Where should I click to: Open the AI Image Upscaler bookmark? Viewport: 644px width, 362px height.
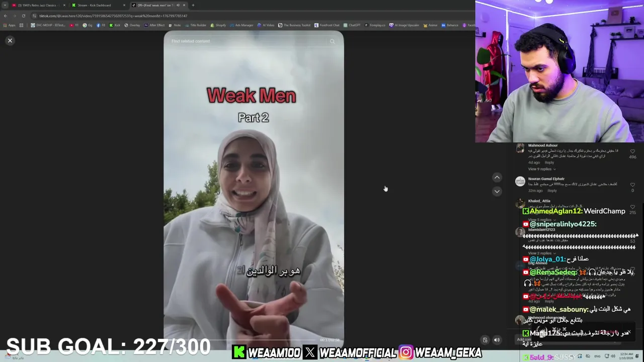pos(405,25)
